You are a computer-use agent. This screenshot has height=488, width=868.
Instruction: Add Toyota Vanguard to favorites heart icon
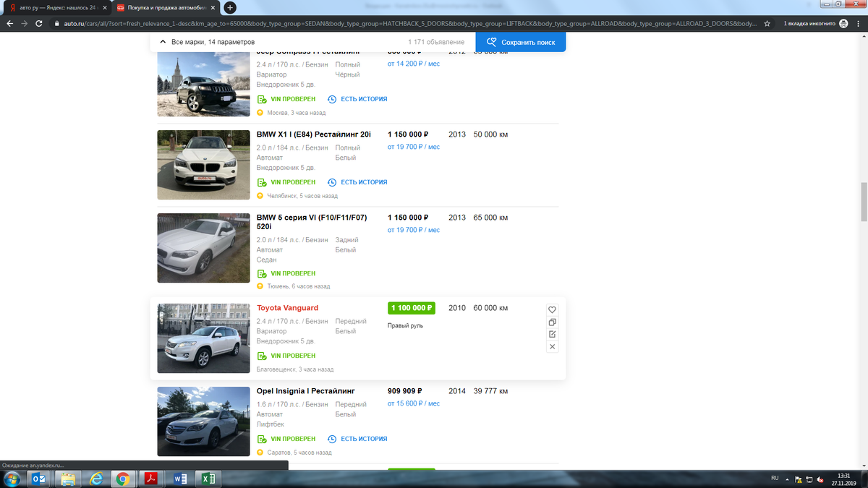552,309
